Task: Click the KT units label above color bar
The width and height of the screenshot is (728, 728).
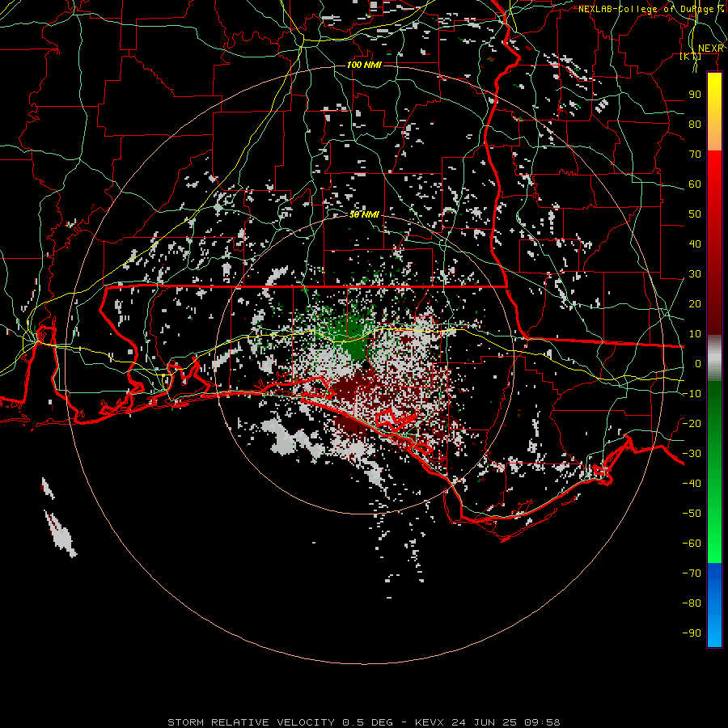Action: 691,56
